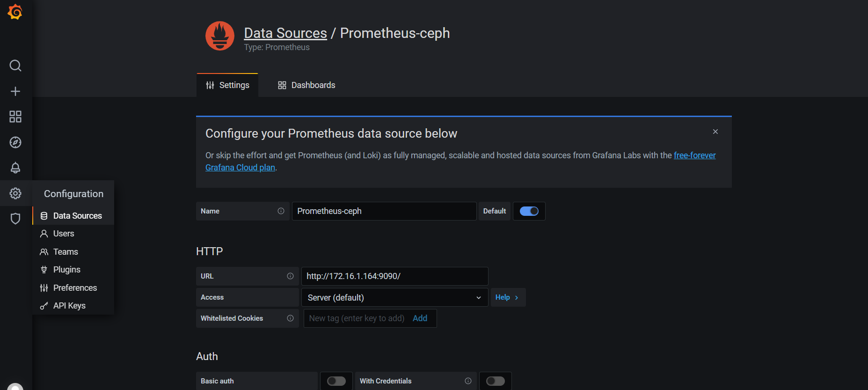Click the URL input field
The height and width of the screenshot is (390, 868).
click(394, 276)
